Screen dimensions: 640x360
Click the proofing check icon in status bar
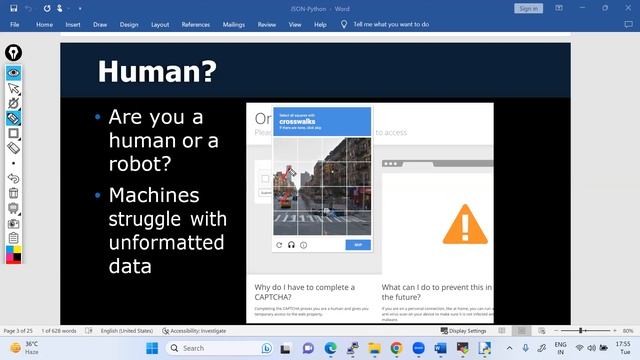(x=89, y=331)
